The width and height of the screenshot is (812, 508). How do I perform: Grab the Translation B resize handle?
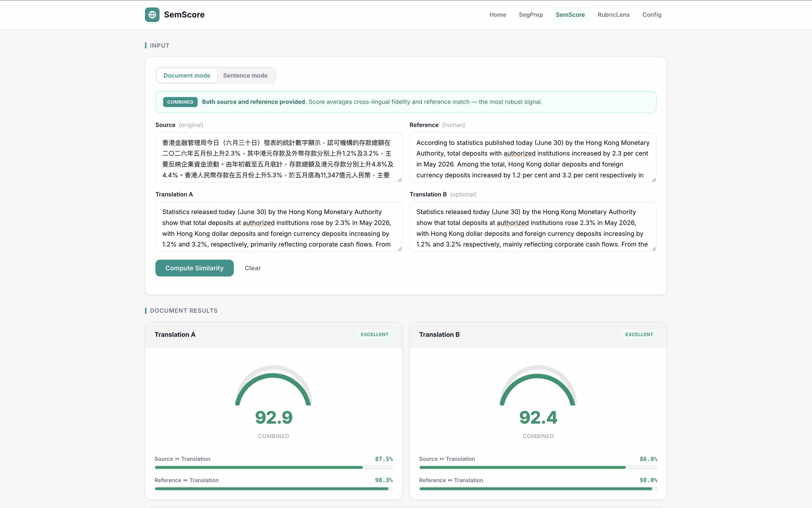654,249
